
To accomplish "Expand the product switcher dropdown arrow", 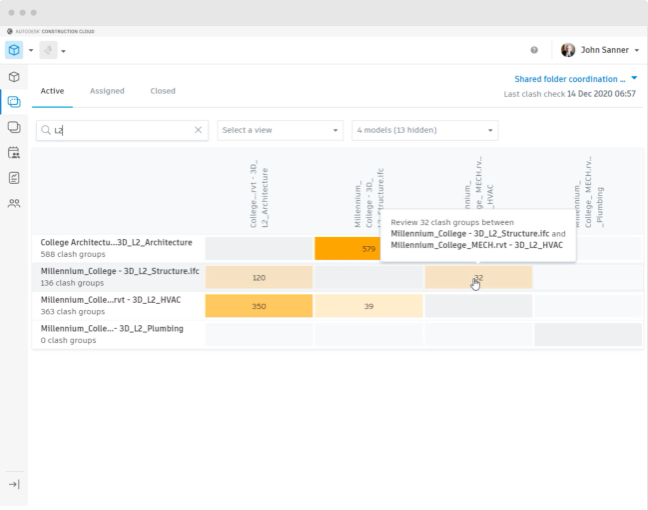I will (x=31, y=51).
